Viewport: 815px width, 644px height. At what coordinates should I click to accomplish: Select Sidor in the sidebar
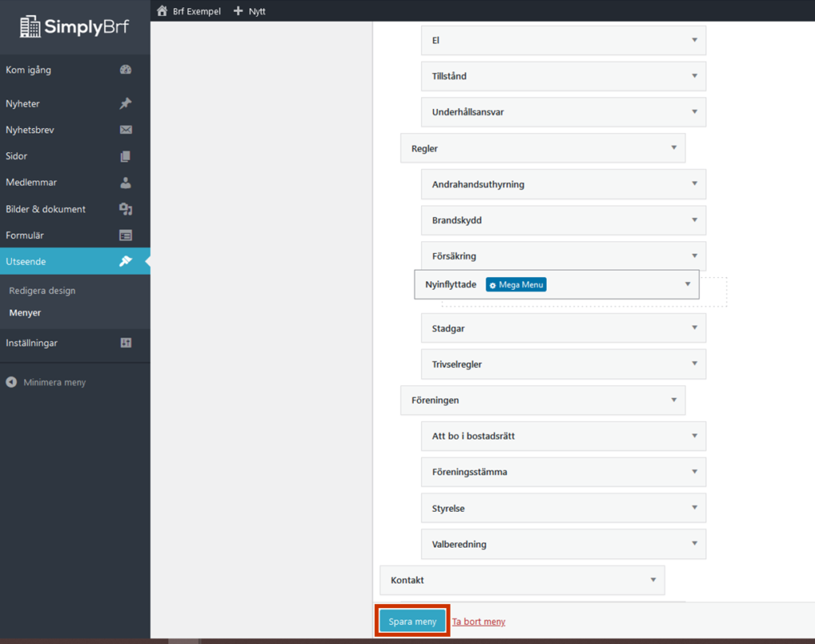[17, 156]
